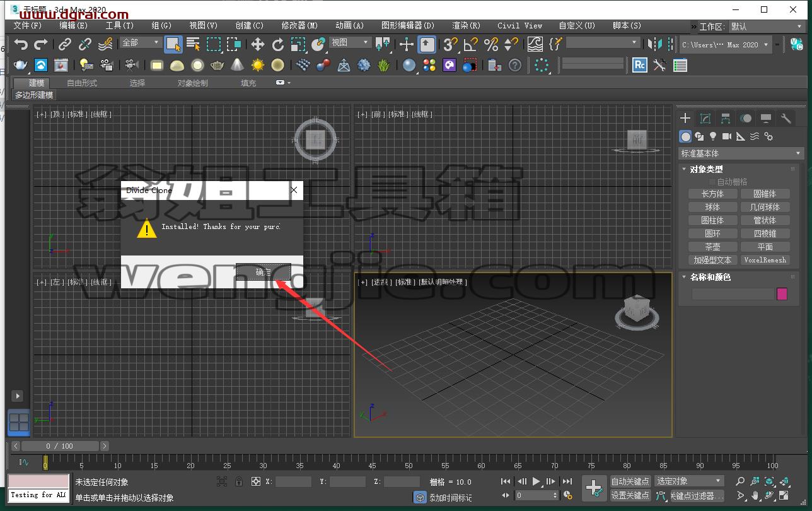
Task: Toggle 设置关键点 set key mode
Action: 630,495
